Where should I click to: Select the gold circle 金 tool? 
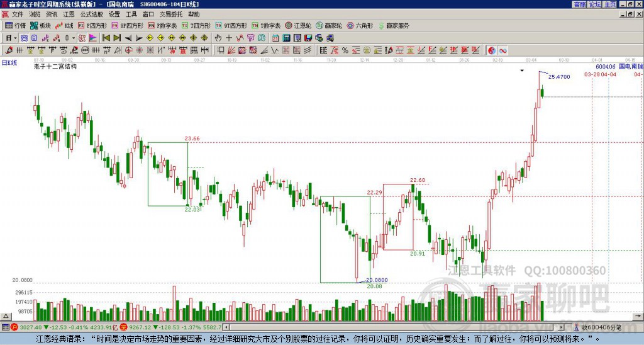tap(367, 50)
